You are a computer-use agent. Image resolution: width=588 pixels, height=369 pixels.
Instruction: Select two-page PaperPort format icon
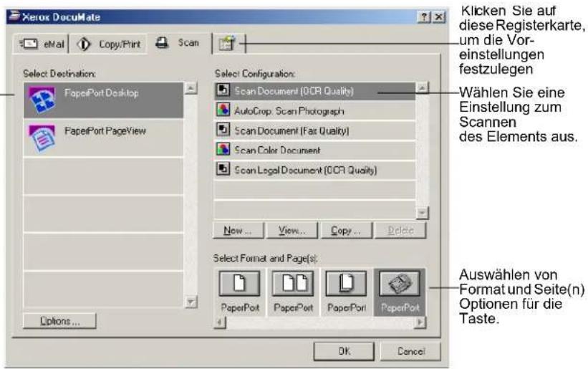point(293,284)
